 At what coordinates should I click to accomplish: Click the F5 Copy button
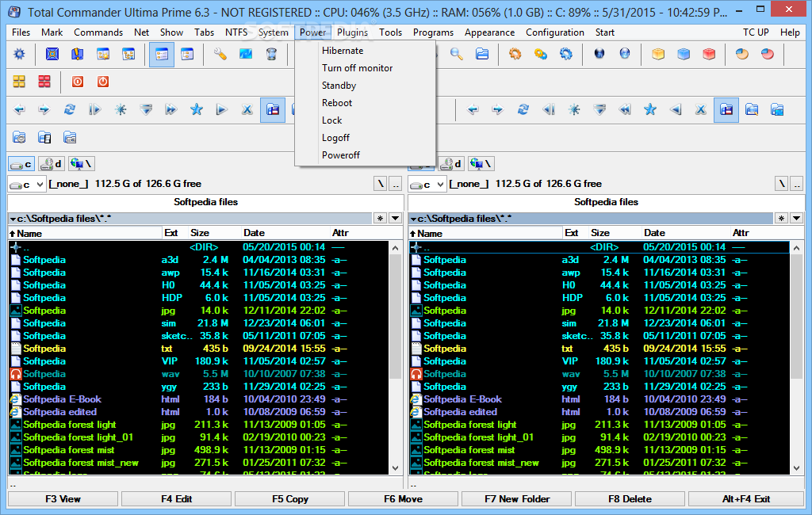coord(290,499)
